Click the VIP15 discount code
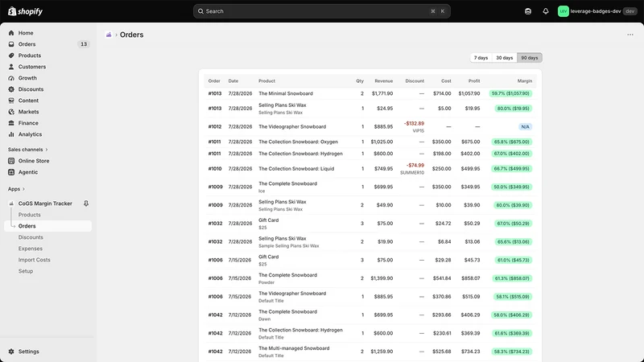The width and height of the screenshot is (644, 362). point(418,131)
